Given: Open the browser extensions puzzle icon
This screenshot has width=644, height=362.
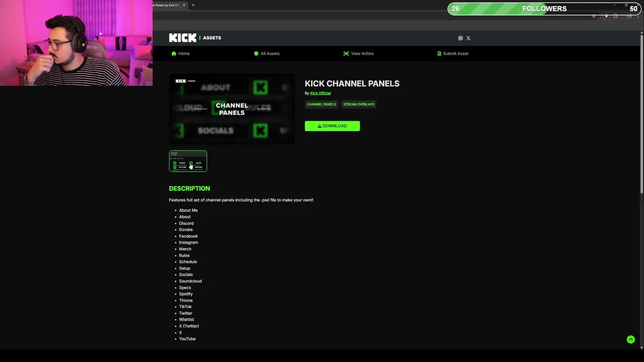Looking at the screenshot, I should click(x=615, y=16).
